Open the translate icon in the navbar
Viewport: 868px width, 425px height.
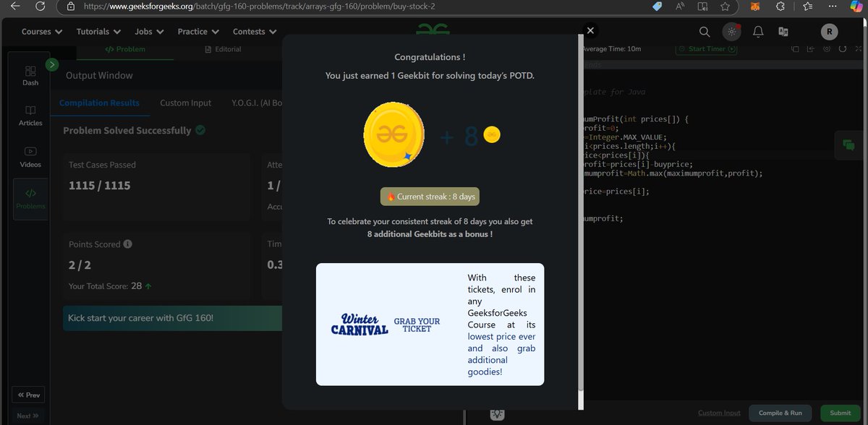pos(783,32)
